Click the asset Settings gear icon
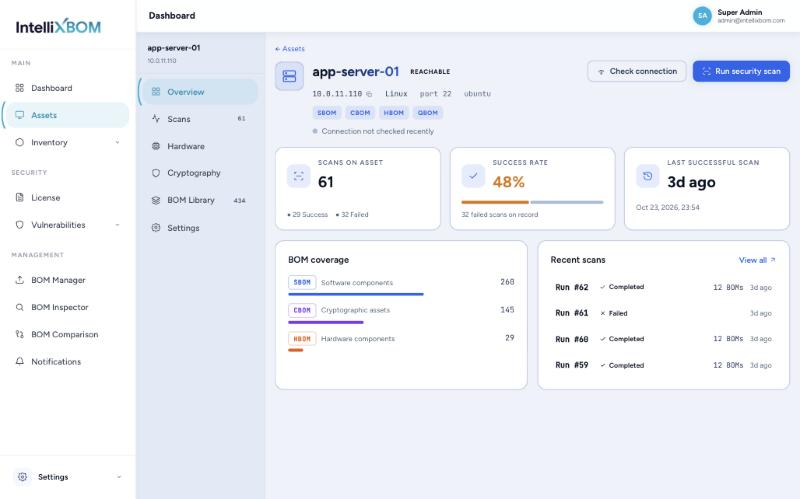800x499 pixels. [156, 228]
